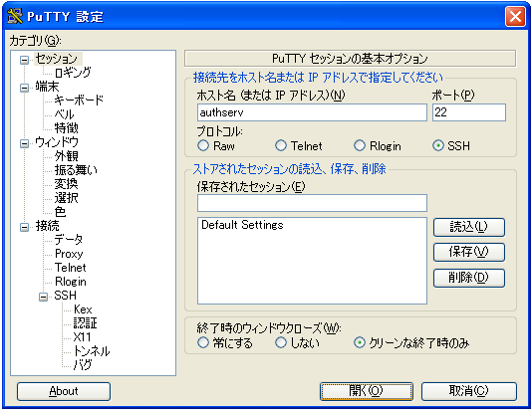Collapse the セッション tree node
This screenshot has width=532, height=411.
pyautogui.click(x=24, y=61)
